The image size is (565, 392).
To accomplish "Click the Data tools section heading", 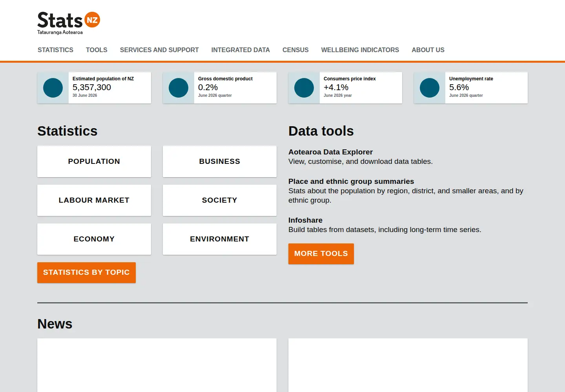I will click(321, 131).
